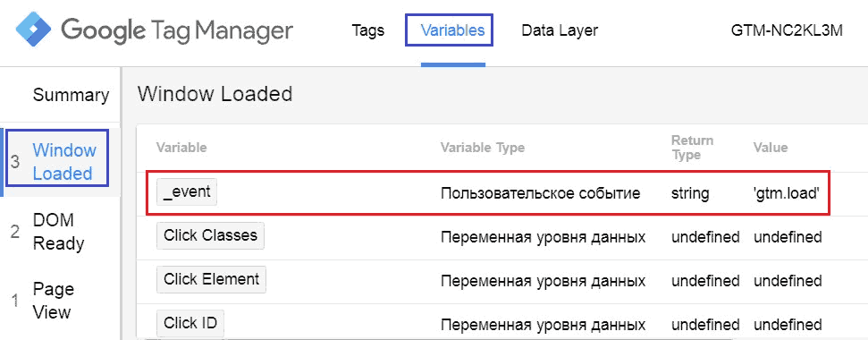The height and width of the screenshot is (340, 868).
Task: Select the Page View event
Action: 53,301
